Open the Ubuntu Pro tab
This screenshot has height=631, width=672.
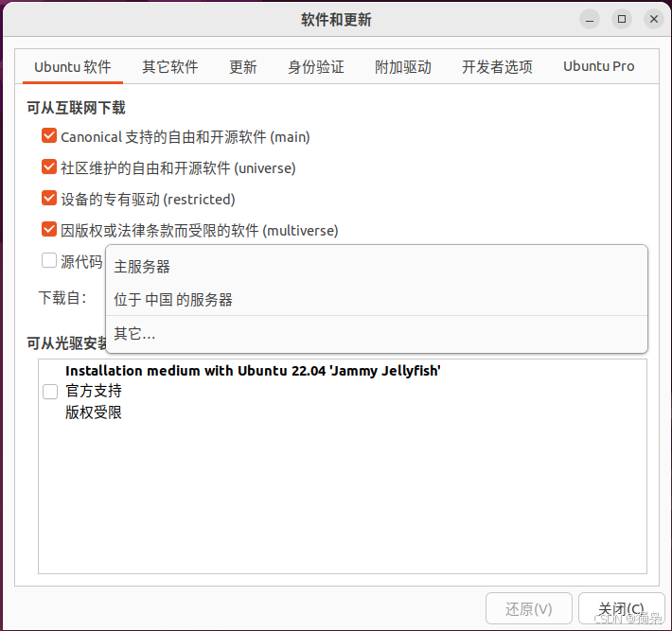coord(599,66)
